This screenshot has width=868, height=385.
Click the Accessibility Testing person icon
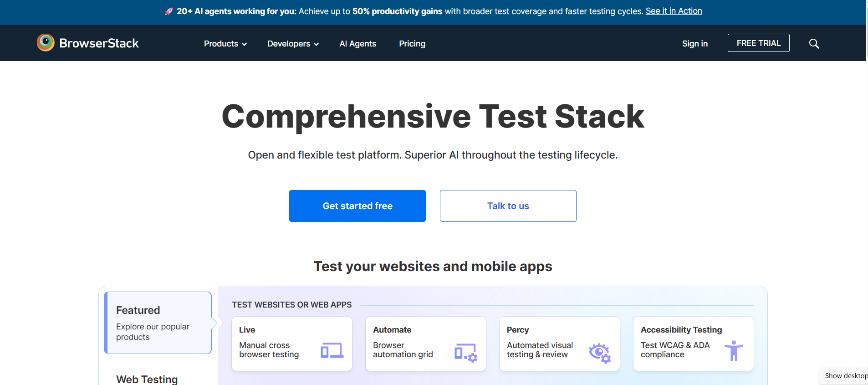pos(733,351)
